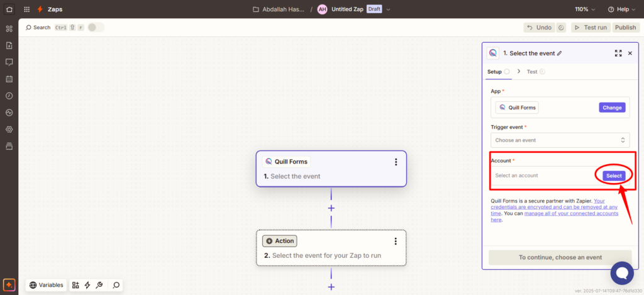Open the history clock icon in sidebar
Viewport: 644px width, 295px height.
(9, 96)
